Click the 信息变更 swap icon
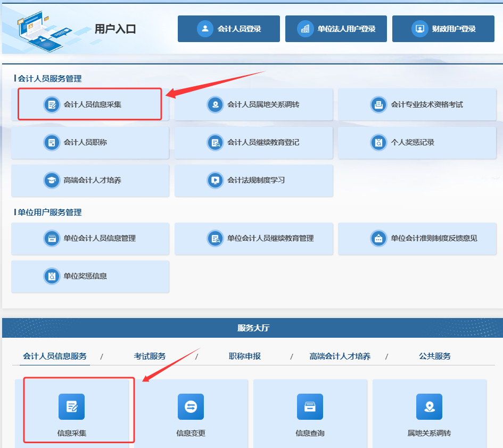Viewport: 503px width, 448px height. click(191, 407)
